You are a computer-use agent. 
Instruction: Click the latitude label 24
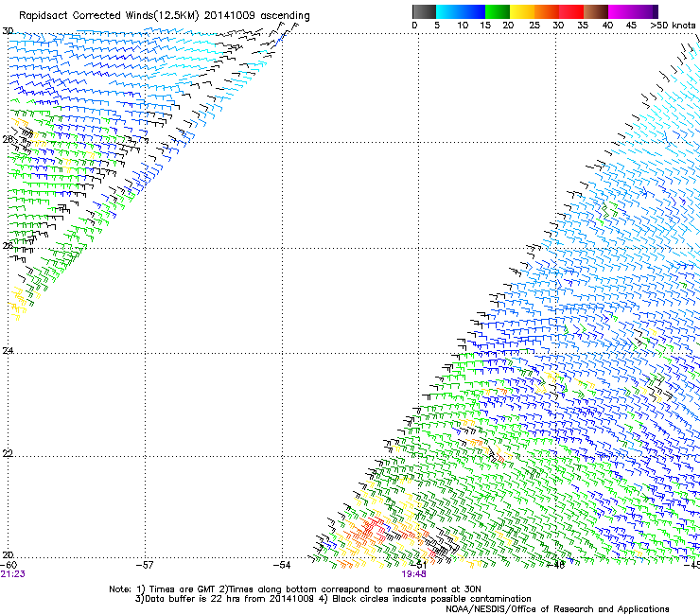coord(8,351)
